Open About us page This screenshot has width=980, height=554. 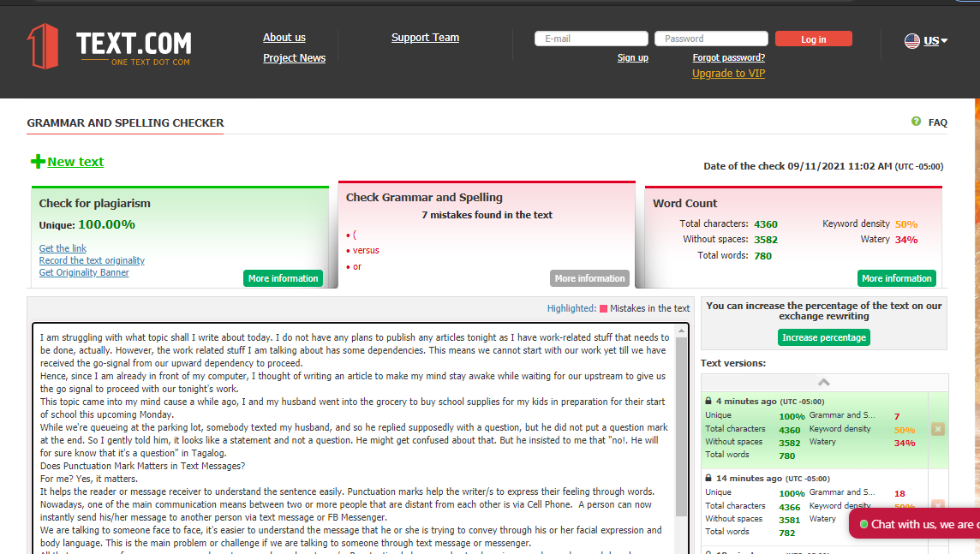(284, 38)
